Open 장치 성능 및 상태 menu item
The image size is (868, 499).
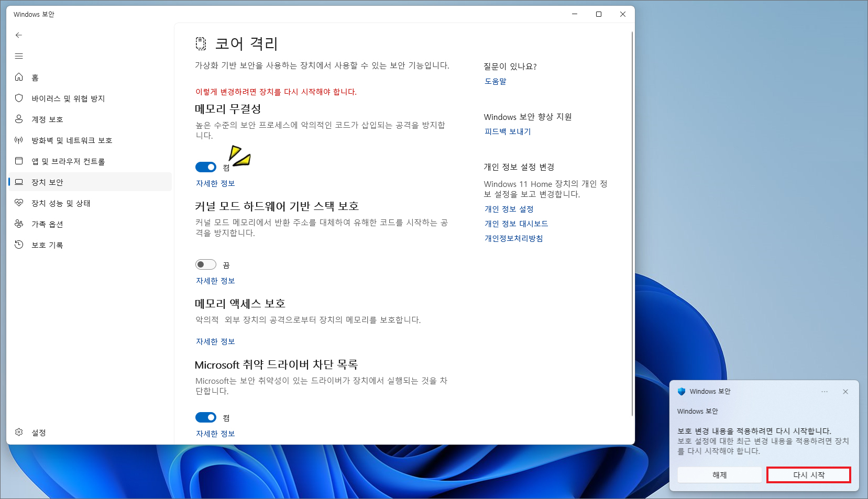(x=90, y=203)
